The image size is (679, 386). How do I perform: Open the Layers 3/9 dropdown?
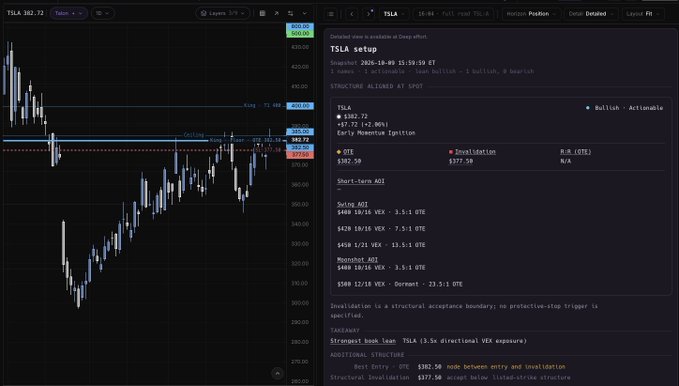click(x=223, y=13)
